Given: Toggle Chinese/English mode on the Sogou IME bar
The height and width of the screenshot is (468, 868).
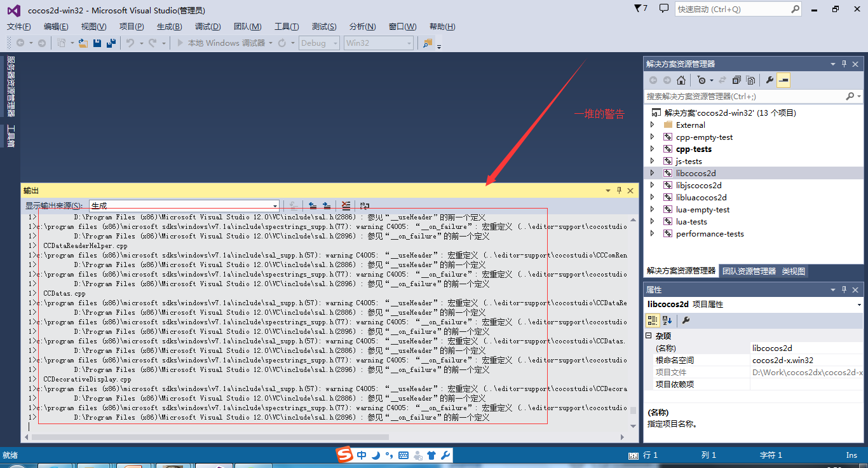Looking at the screenshot, I should pyautogui.click(x=362, y=455).
